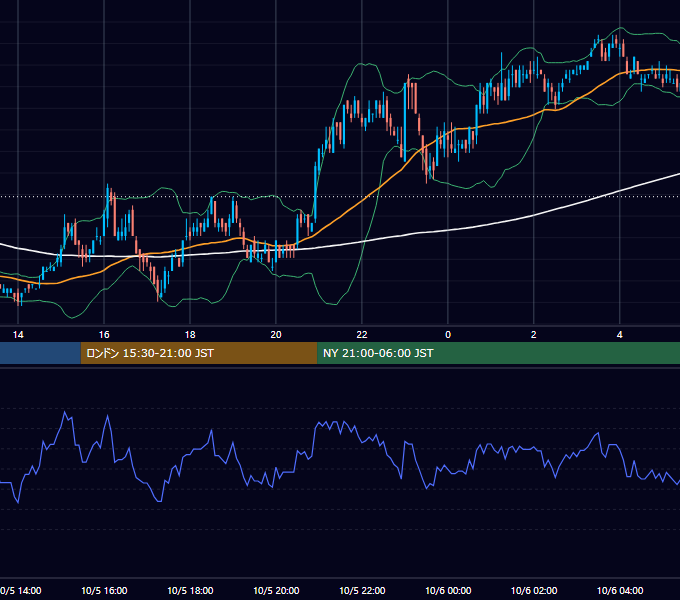Select the 16 hour label on the price chart axis
This screenshot has height=600, width=680.
pos(104,335)
